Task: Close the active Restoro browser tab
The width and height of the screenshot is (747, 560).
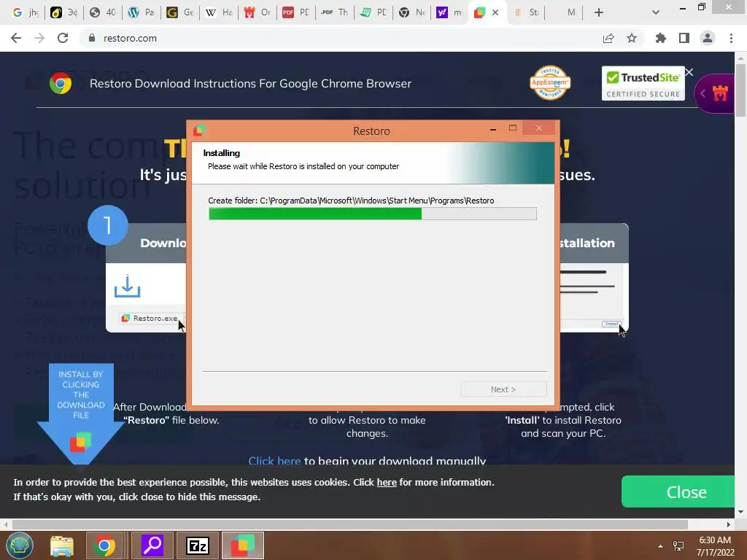Action: pos(495,12)
